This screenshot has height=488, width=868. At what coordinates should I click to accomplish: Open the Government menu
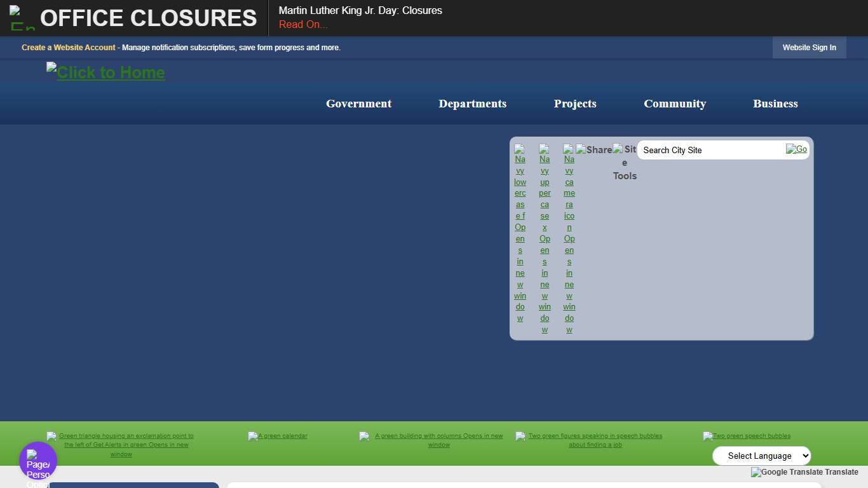(358, 104)
